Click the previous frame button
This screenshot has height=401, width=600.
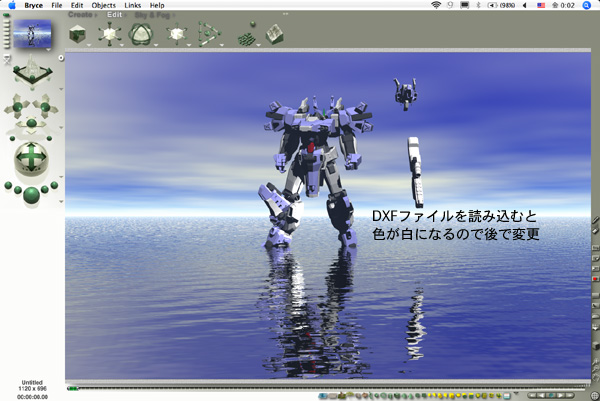tap(541, 395)
